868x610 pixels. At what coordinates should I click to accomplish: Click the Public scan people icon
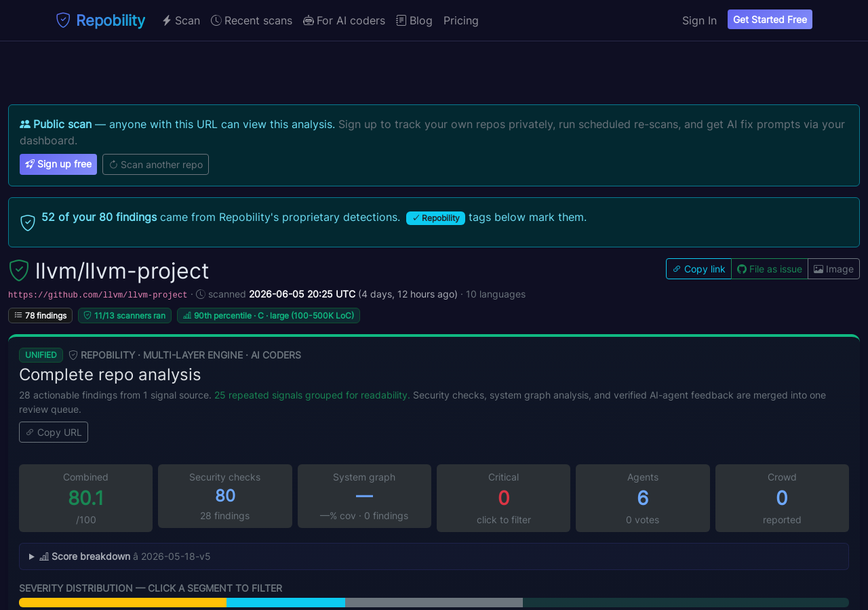click(25, 124)
